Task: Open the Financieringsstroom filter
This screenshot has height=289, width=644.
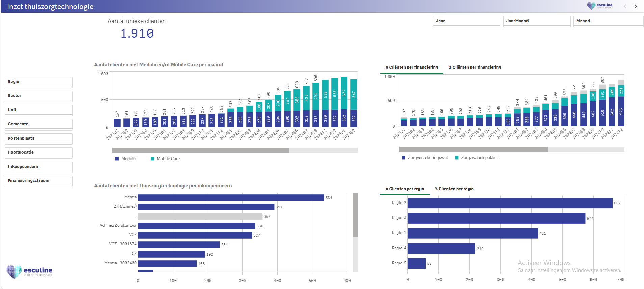Action: coord(38,181)
